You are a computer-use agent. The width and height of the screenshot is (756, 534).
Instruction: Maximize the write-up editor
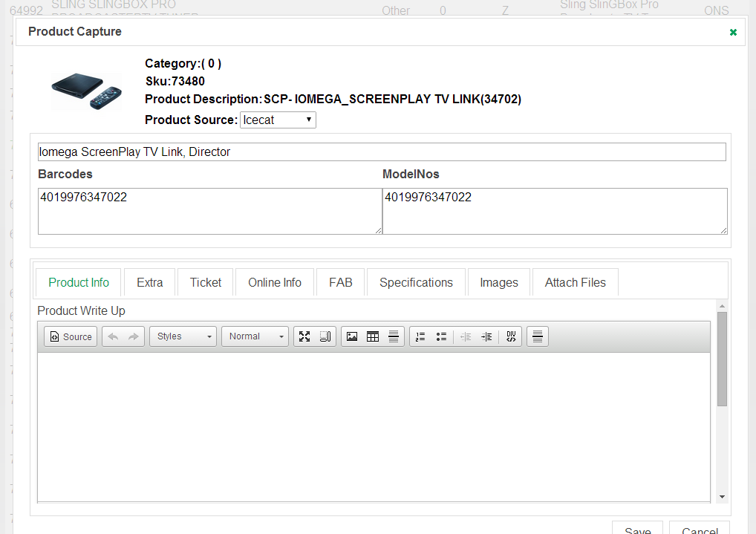pyautogui.click(x=304, y=336)
